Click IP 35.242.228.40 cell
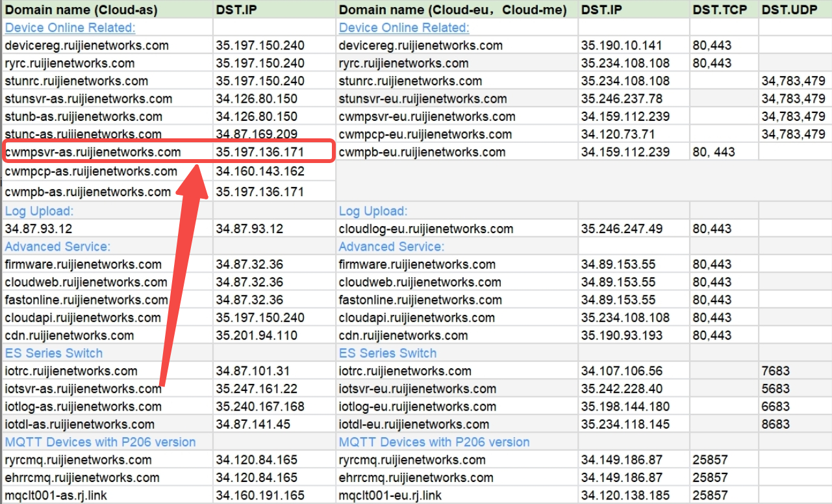The width and height of the screenshot is (832, 504). pyautogui.click(x=634, y=389)
